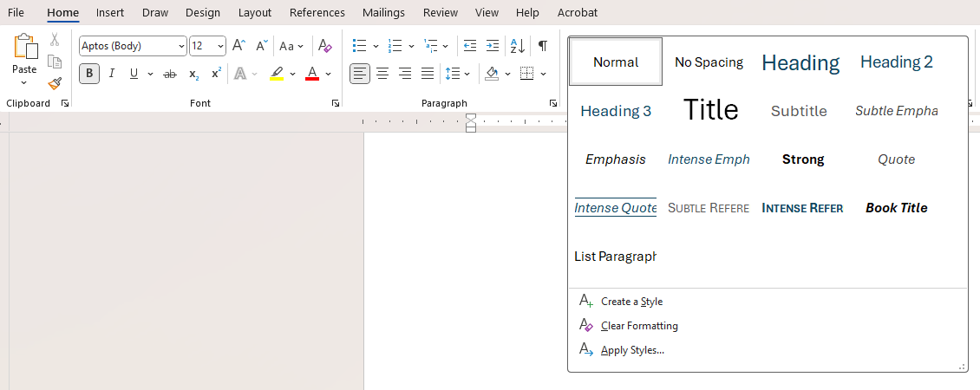Open the Clipboard pane launcher
The image size is (980, 390).
click(x=65, y=103)
